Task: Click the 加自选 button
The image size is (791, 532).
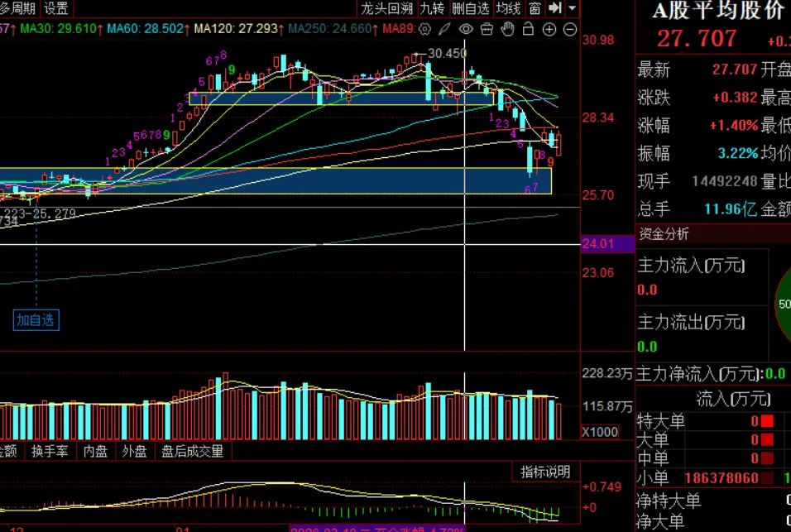Action: 36,320
